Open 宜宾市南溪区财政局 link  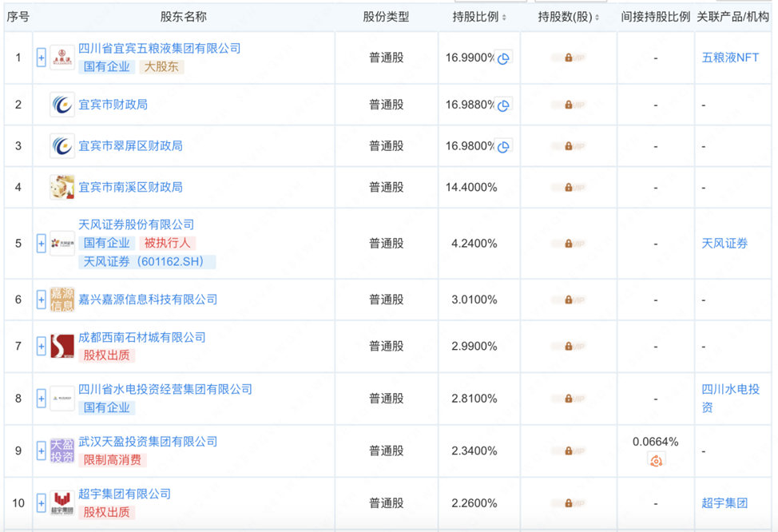tap(130, 187)
